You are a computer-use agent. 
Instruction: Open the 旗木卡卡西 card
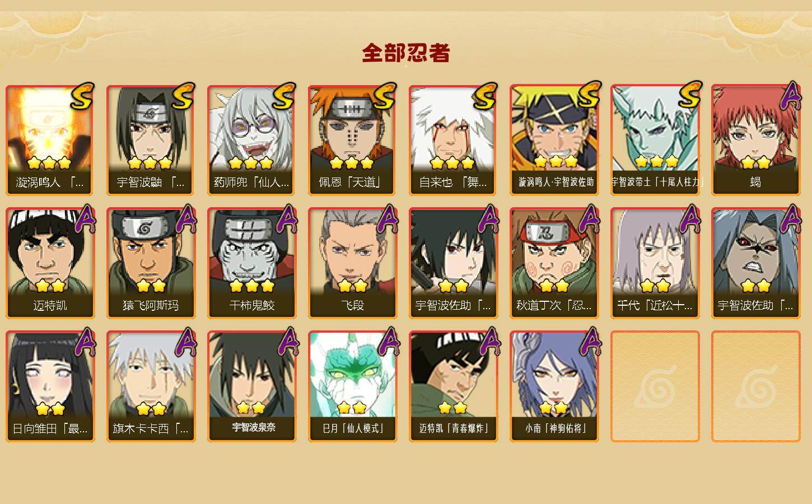pos(151,386)
